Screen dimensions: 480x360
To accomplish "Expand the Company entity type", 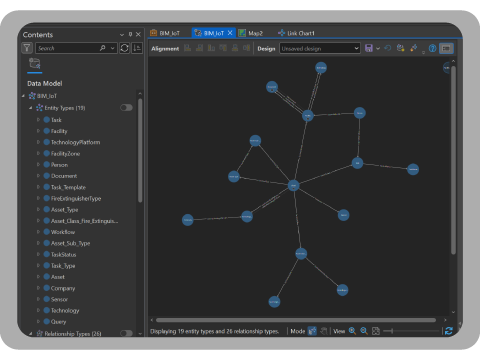I will click(x=38, y=288).
